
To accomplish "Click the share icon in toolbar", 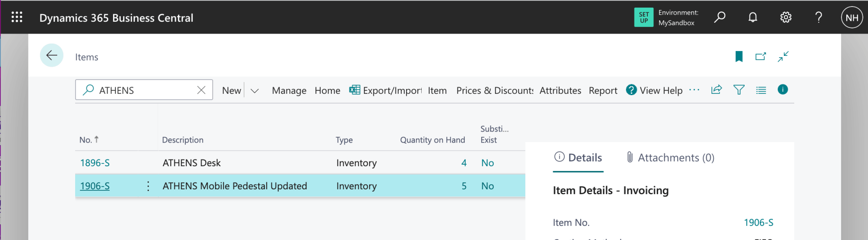I will [716, 90].
